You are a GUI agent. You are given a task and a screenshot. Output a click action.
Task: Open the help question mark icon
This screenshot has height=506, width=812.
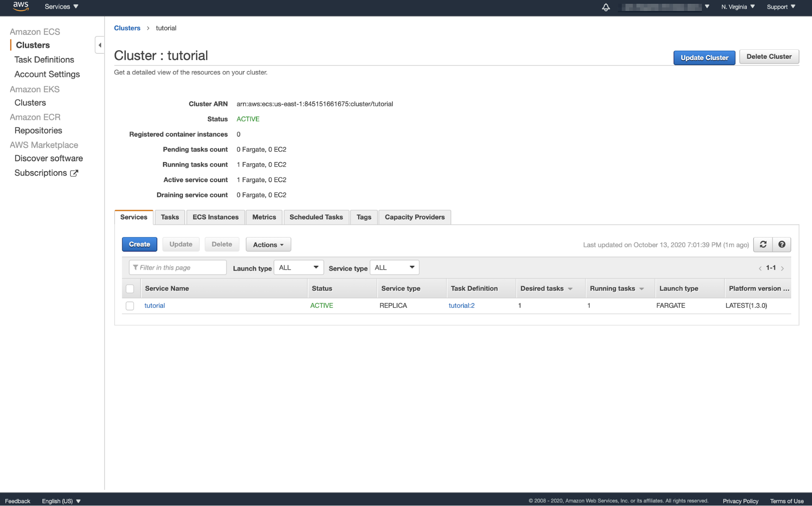(x=782, y=244)
